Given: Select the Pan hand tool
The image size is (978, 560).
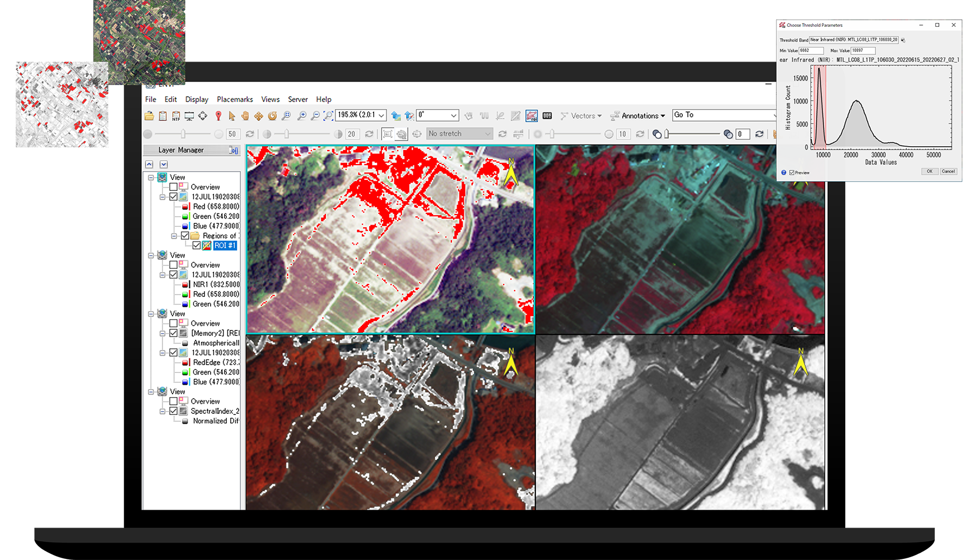Looking at the screenshot, I should tap(245, 116).
